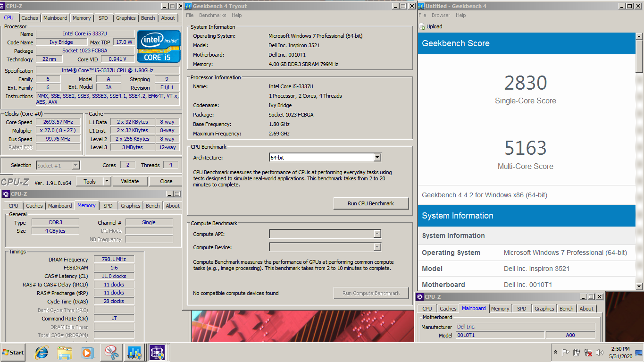Click the Upload toolbar label
644x362 pixels.
pos(435,27)
